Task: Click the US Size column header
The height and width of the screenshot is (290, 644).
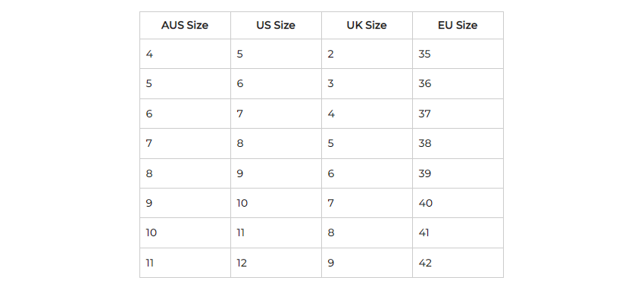Action: [276, 26]
